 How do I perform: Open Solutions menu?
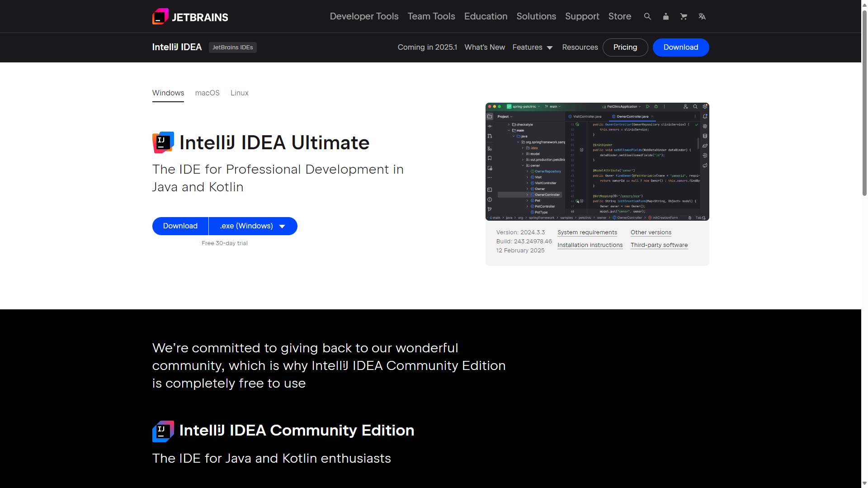536,16
